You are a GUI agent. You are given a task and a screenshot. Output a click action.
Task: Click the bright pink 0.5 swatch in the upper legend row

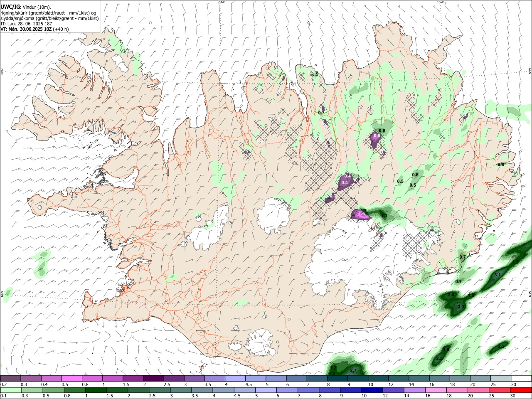pos(71,378)
